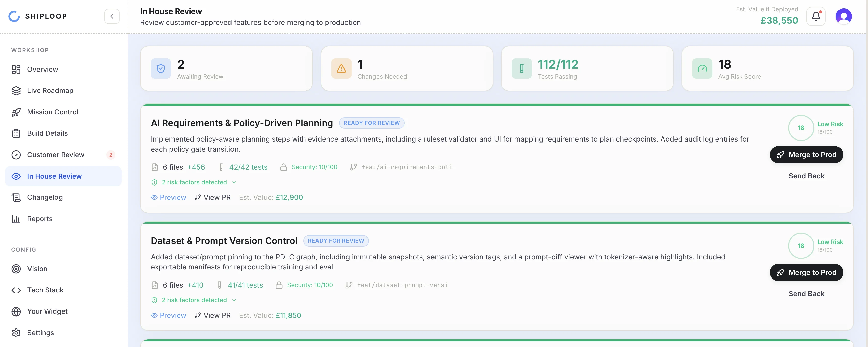Switch to the Live Roadmap section
868x347 pixels.
click(x=50, y=90)
